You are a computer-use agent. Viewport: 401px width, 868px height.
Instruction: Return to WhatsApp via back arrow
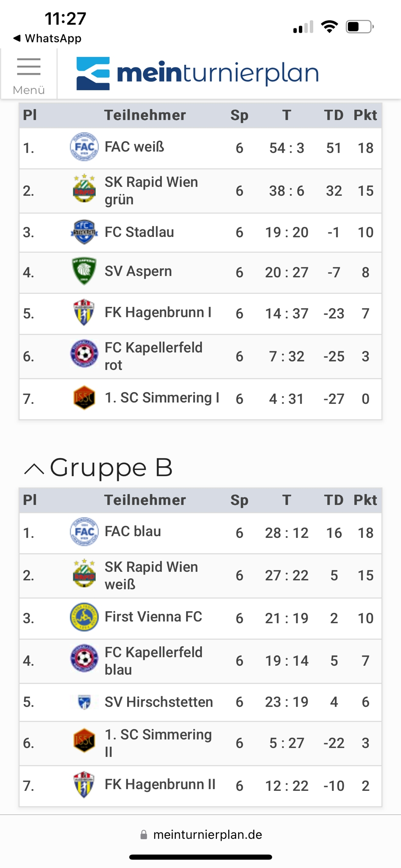pyautogui.click(x=47, y=38)
